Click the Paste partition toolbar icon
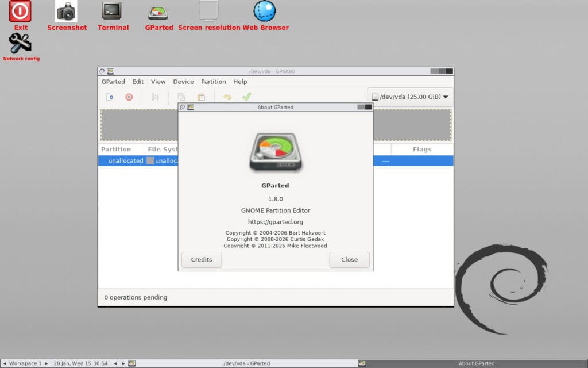The image size is (588, 368). [200, 97]
